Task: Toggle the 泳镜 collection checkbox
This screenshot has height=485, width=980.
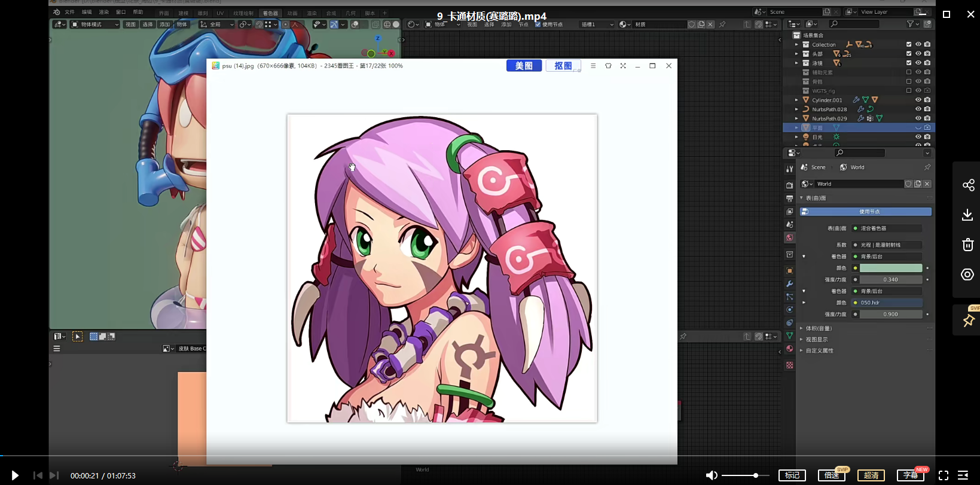Action: 909,63
